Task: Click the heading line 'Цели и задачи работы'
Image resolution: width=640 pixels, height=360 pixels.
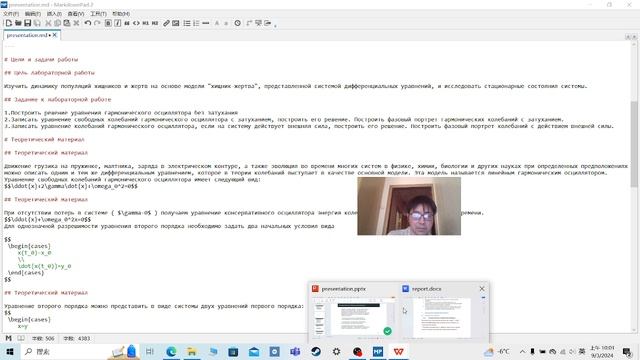Action: [41, 60]
